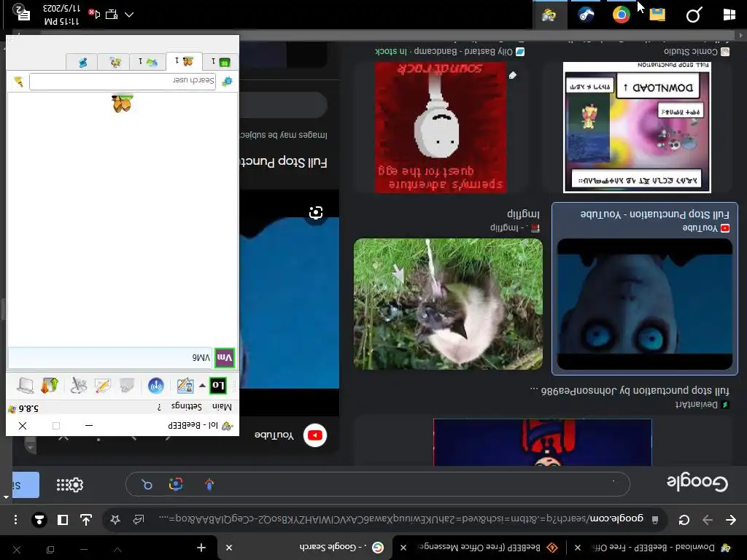The height and width of the screenshot is (560, 747).
Task: Click the Chrome profile avatar icon
Action: (39, 519)
